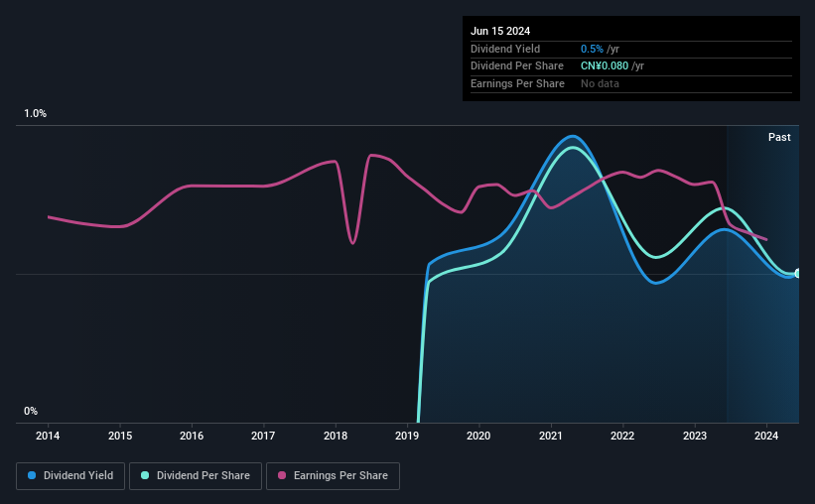
Task: Click the 2020 x-axis label
Action: coord(478,436)
